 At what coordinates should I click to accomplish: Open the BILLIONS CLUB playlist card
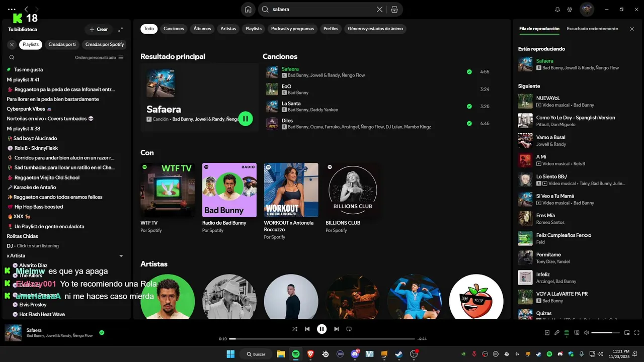(x=353, y=198)
